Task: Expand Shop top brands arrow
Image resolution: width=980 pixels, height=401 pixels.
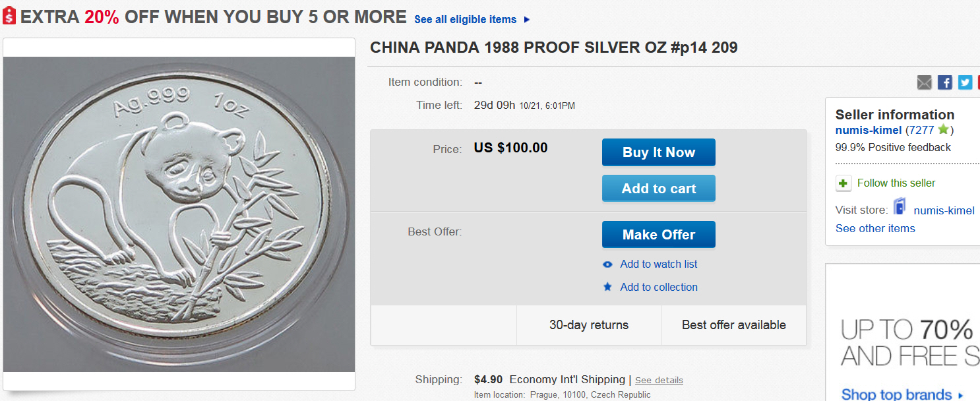Action: (960, 395)
